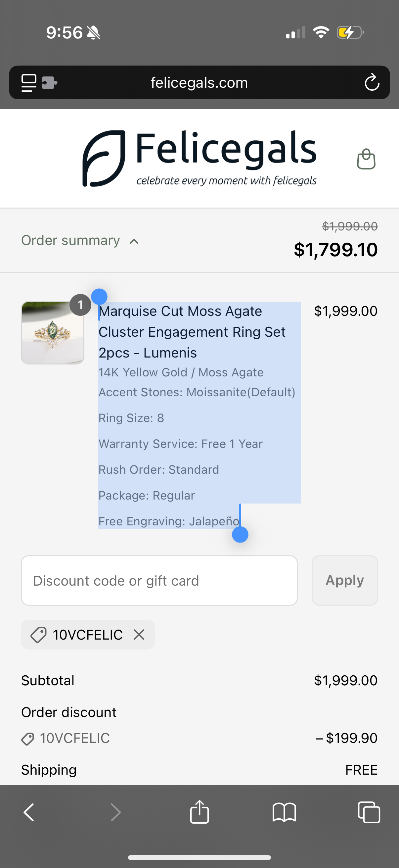The image size is (399, 868).
Task: Open the Felicegals logo homepage link
Action: tap(199, 158)
